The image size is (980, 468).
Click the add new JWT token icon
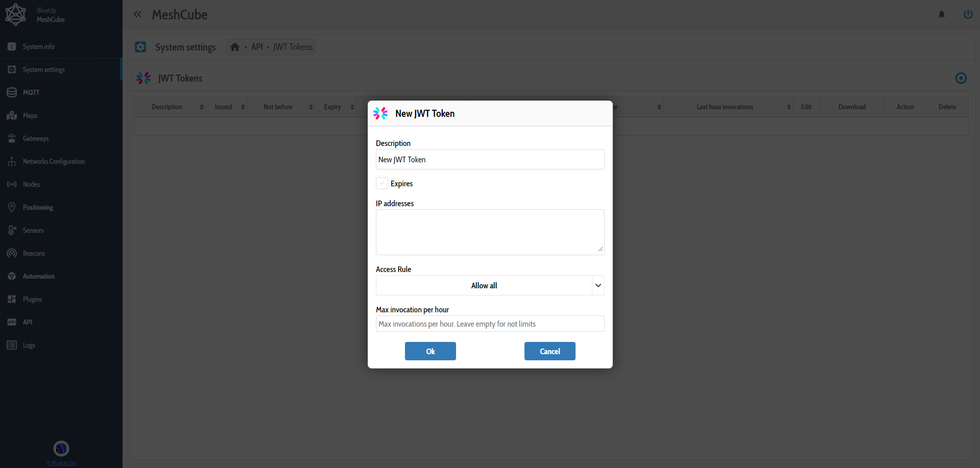coord(961,78)
